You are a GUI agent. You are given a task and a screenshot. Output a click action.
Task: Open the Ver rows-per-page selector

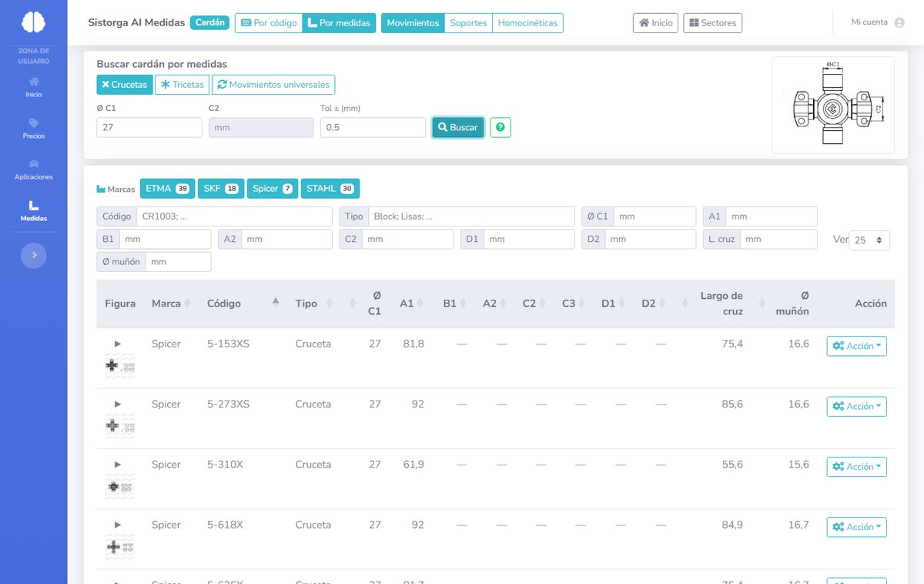[869, 240]
